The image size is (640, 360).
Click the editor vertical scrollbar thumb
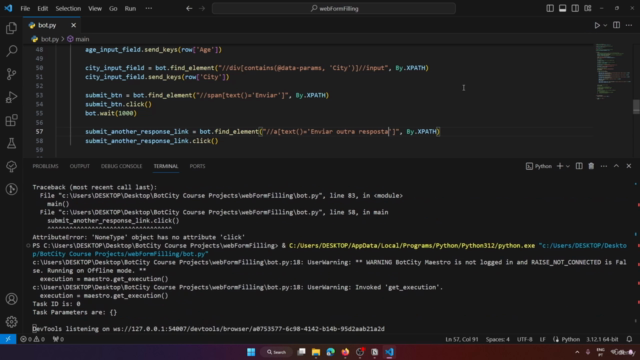[636, 107]
